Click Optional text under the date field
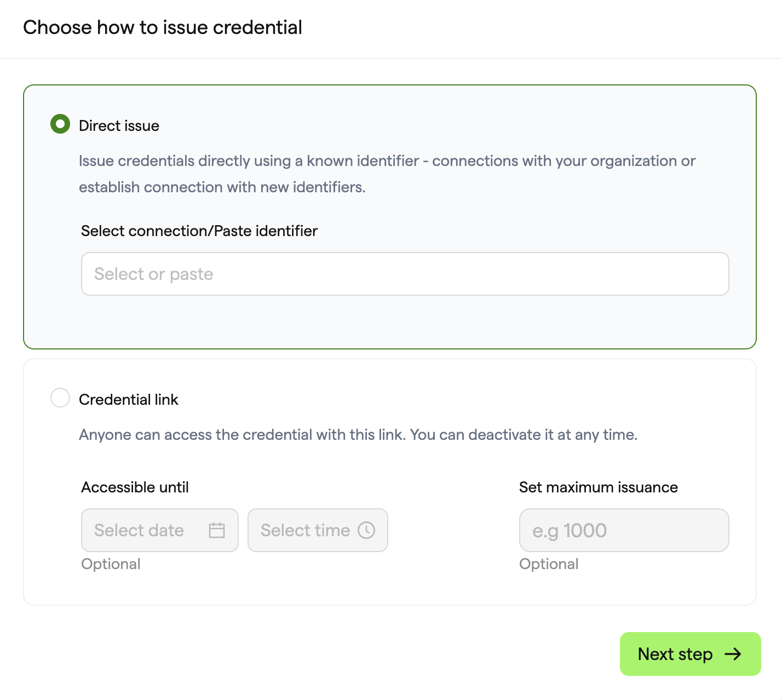Image resolution: width=782 pixels, height=700 pixels. [111, 564]
